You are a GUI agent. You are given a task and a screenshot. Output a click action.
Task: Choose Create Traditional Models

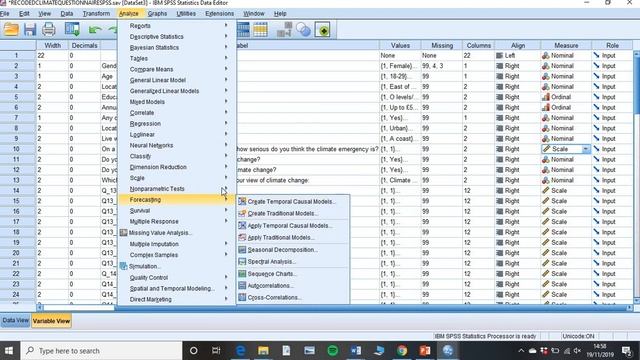click(x=293, y=213)
